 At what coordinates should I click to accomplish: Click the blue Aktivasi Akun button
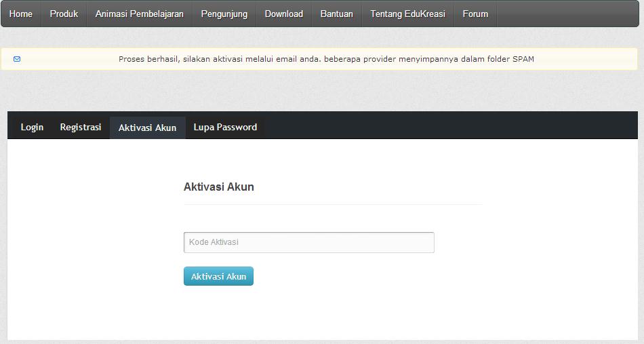218,276
